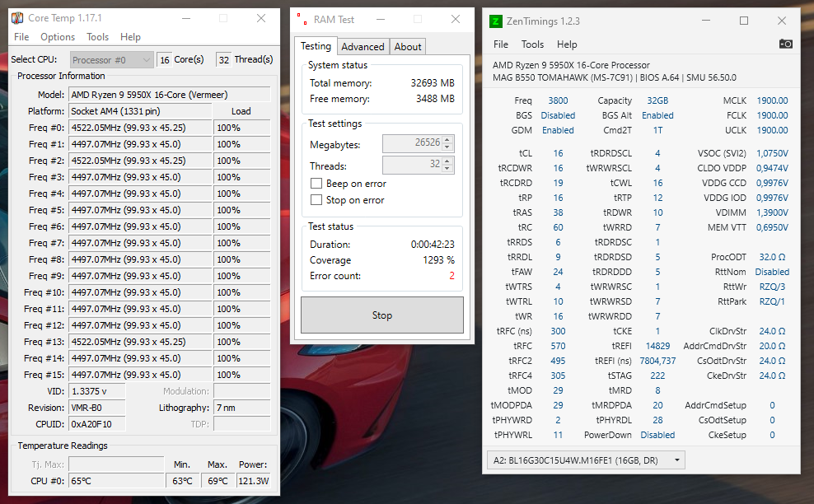The image size is (814, 504).
Task: Click the Coverage value 1293 %
Action: click(438, 260)
